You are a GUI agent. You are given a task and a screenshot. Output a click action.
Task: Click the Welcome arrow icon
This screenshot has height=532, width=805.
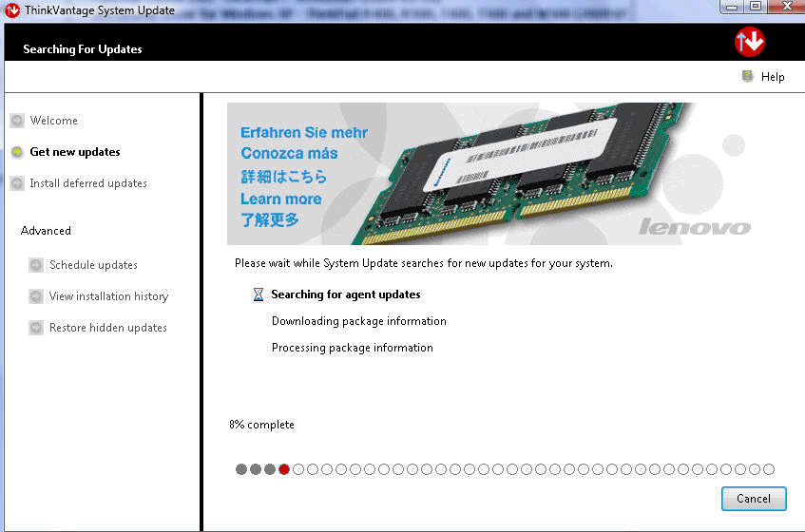pyautogui.click(x=17, y=121)
